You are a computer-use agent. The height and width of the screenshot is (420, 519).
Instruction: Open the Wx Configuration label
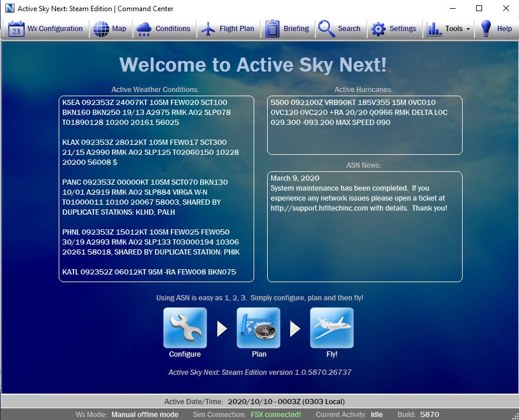(x=55, y=28)
